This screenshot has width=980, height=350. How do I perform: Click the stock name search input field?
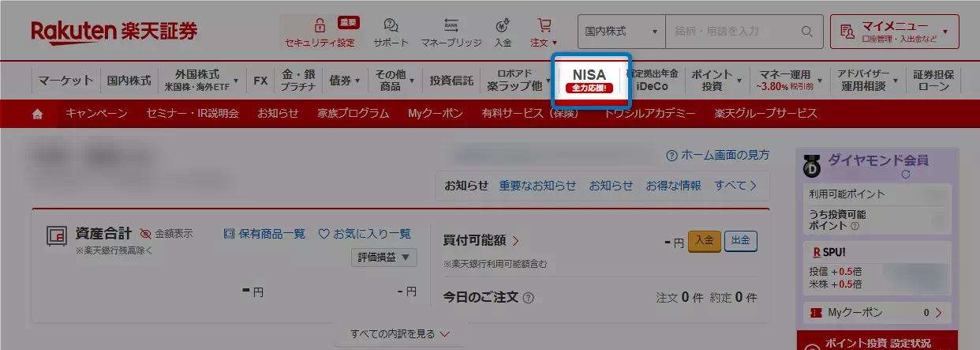click(732, 32)
